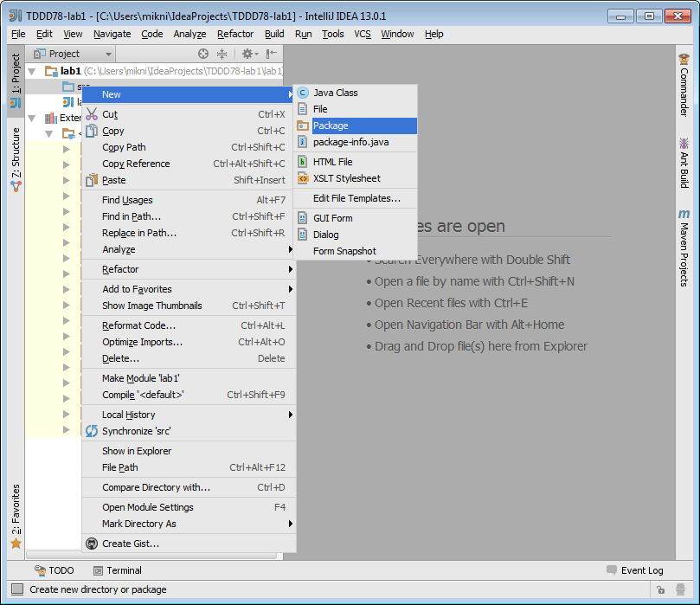The image size is (700, 605).
Task: Open the Maven Projects side panel
Action: [x=684, y=248]
